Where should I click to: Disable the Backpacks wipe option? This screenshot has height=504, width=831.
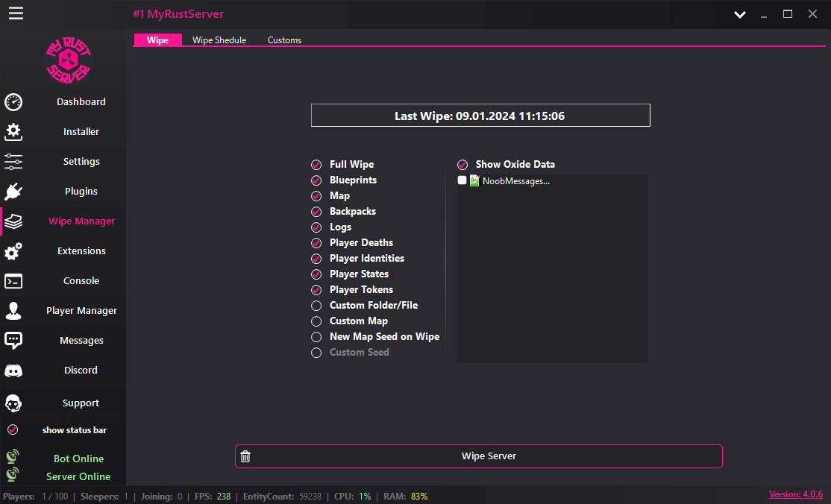[316, 211]
